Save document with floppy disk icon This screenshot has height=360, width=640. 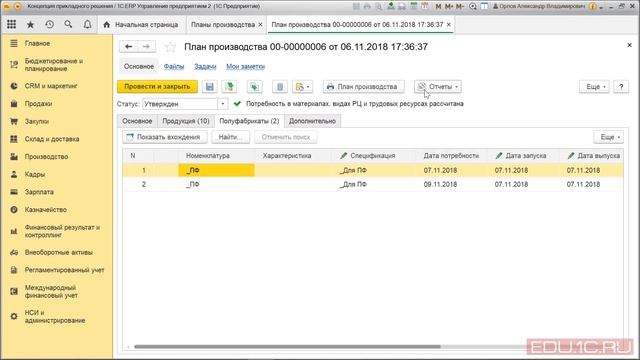[209, 87]
